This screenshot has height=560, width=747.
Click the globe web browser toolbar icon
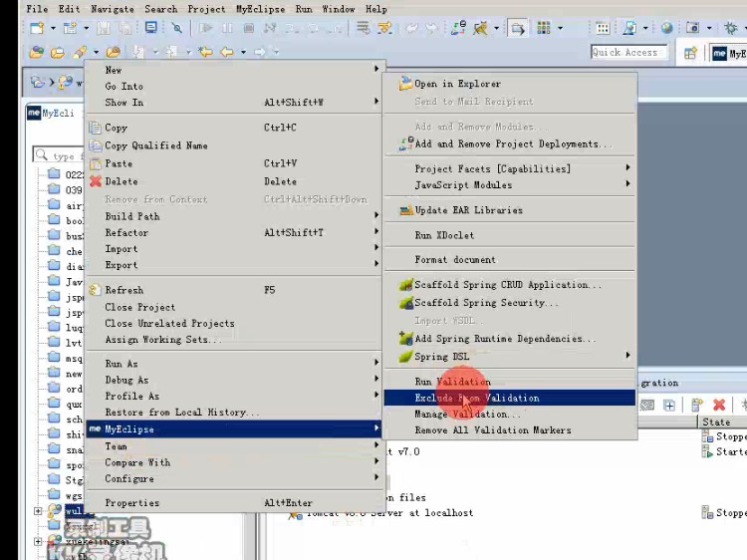tap(667, 28)
